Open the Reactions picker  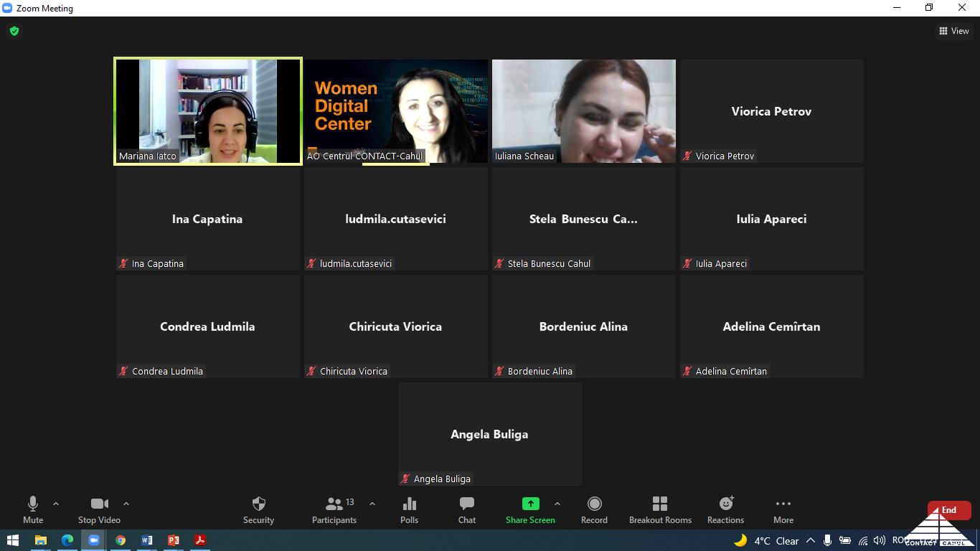click(x=725, y=510)
